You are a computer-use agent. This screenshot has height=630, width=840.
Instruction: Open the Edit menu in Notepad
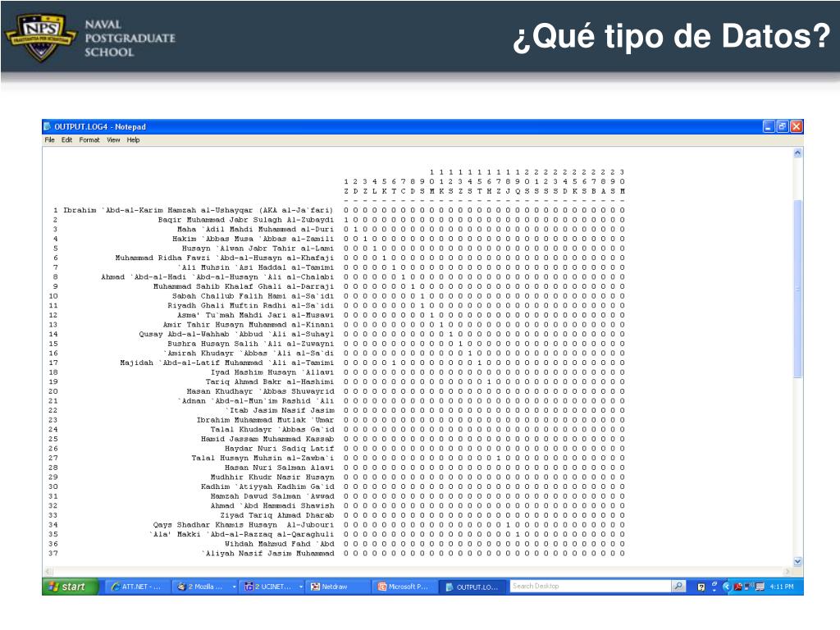pos(66,139)
